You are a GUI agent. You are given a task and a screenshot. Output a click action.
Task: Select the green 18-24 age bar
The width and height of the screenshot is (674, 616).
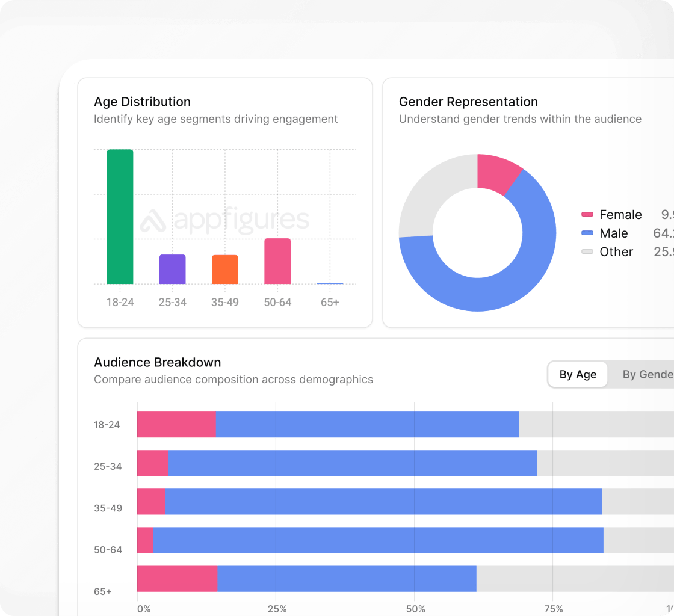tap(120, 217)
